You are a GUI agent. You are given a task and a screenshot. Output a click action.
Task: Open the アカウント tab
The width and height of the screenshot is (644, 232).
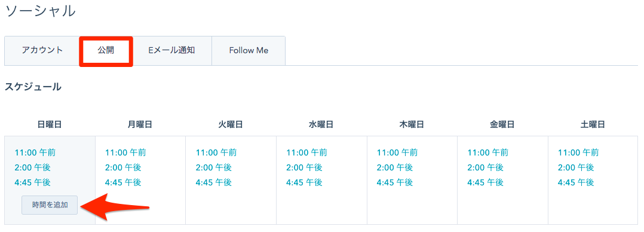tap(42, 51)
